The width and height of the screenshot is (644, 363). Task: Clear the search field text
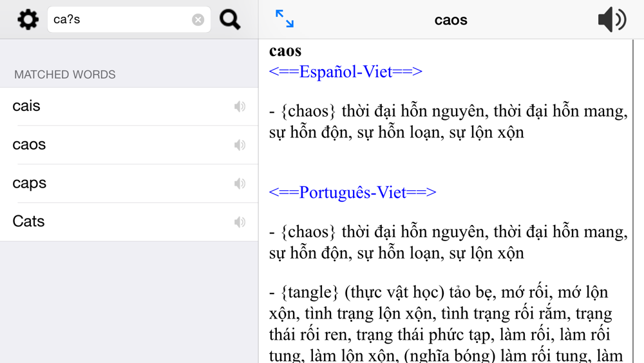pyautogui.click(x=198, y=20)
